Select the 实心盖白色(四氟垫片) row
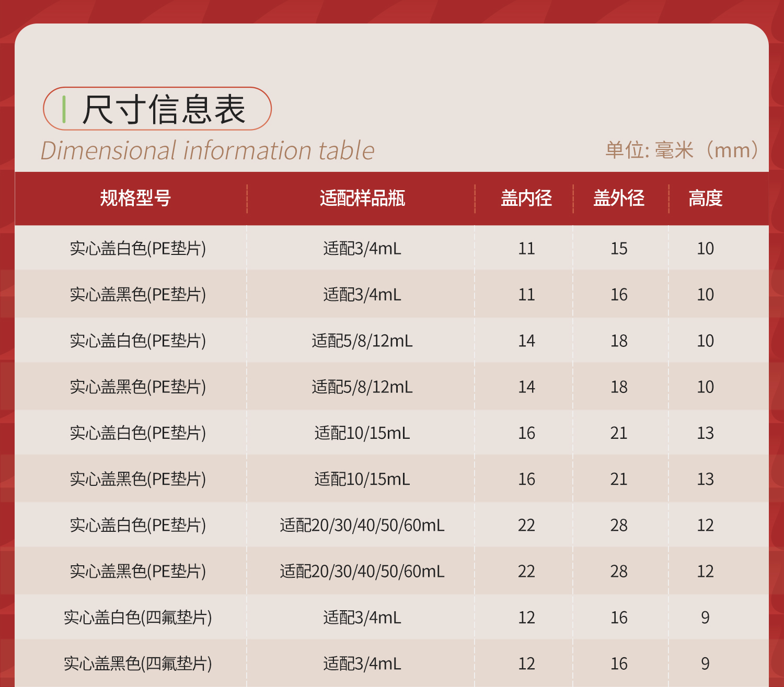 137,618
